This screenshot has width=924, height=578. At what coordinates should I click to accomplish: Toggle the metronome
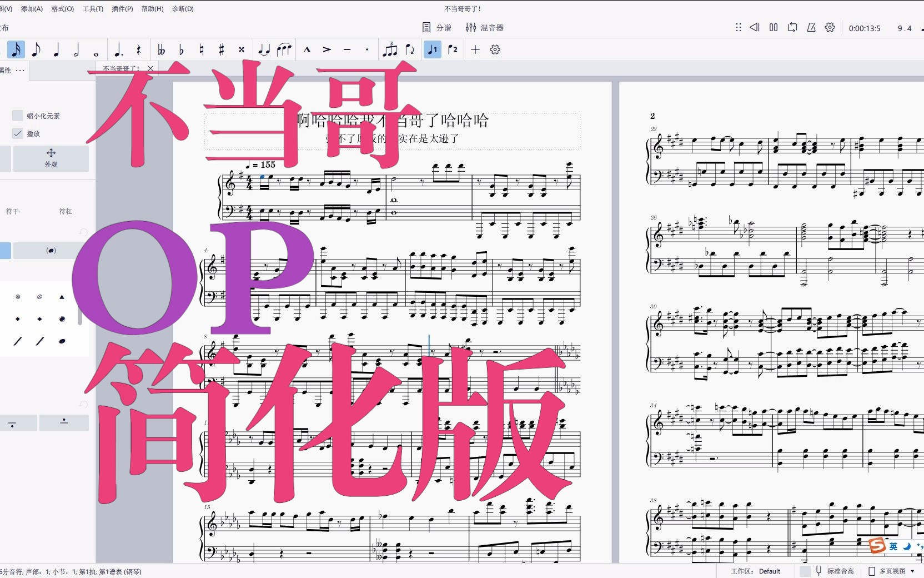(811, 27)
